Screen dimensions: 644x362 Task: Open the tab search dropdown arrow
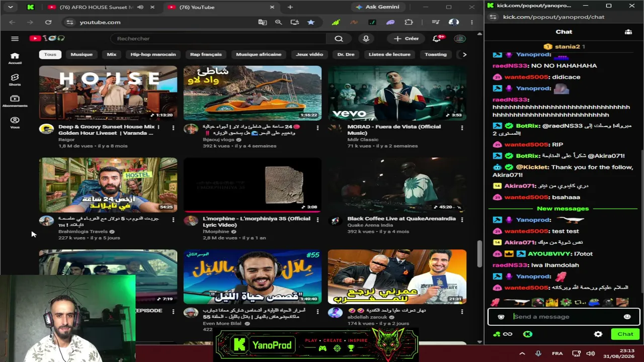(x=10, y=7)
